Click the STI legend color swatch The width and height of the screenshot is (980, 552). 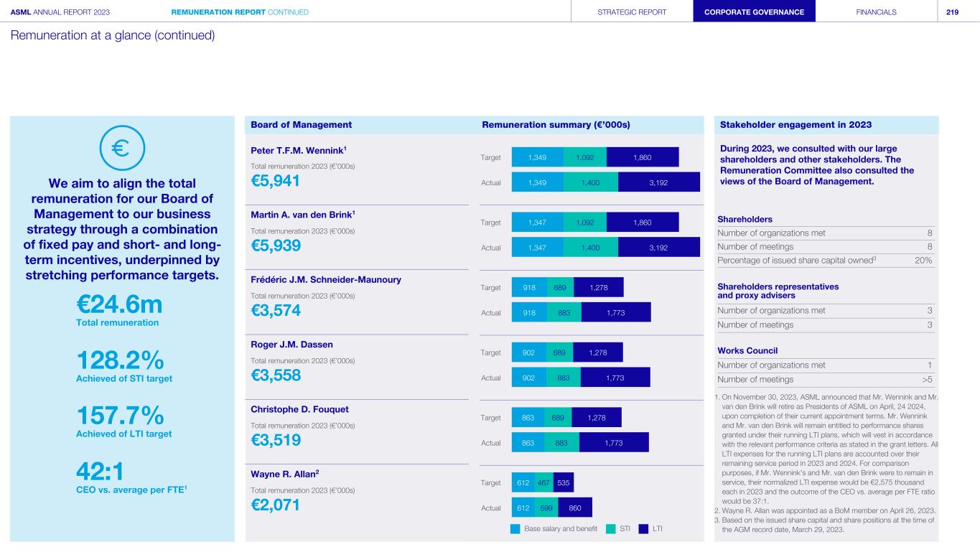[611, 529]
